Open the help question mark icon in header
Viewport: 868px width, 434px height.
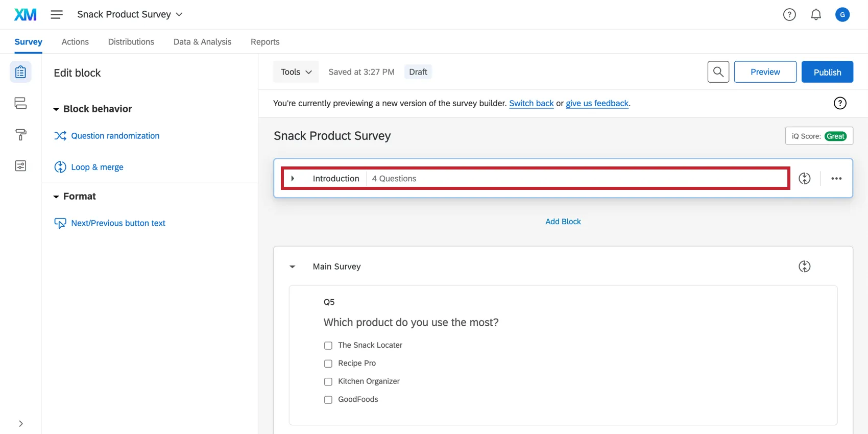click(789, 15)
